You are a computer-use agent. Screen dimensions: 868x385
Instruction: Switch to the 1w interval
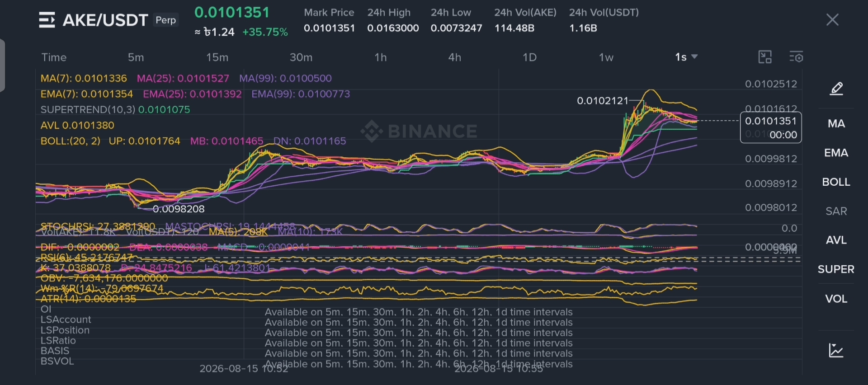(606, 57)
